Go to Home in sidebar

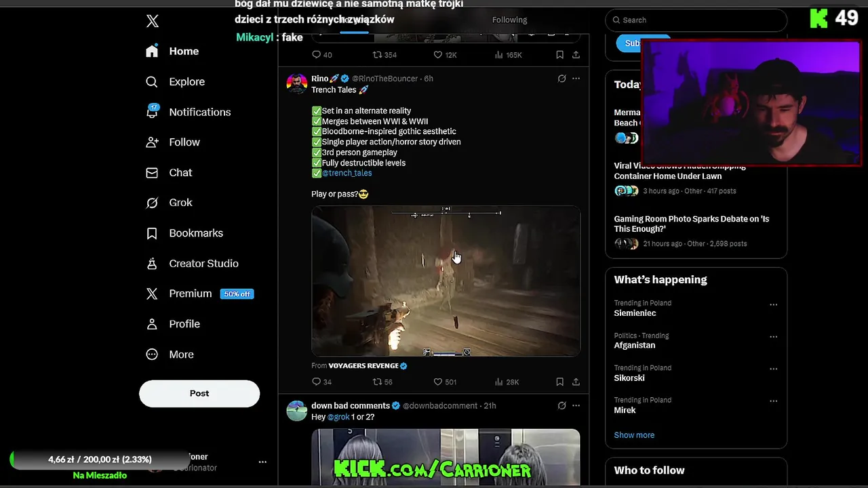coord(172,52)
